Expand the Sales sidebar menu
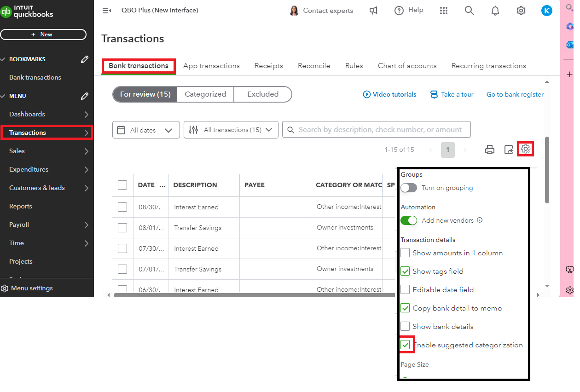 click(17, 151)
